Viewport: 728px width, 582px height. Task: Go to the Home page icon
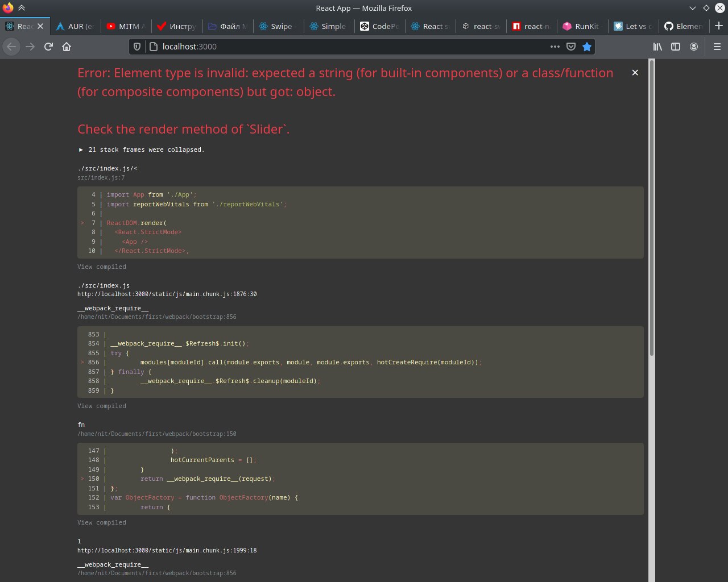click(x=67, y=47)
